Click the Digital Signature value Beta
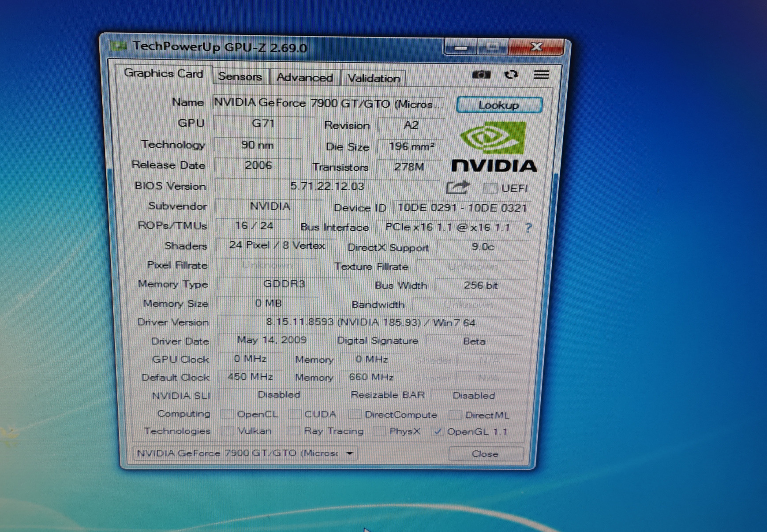The height and width of the screenshot is (532, 767). [474, 341]
